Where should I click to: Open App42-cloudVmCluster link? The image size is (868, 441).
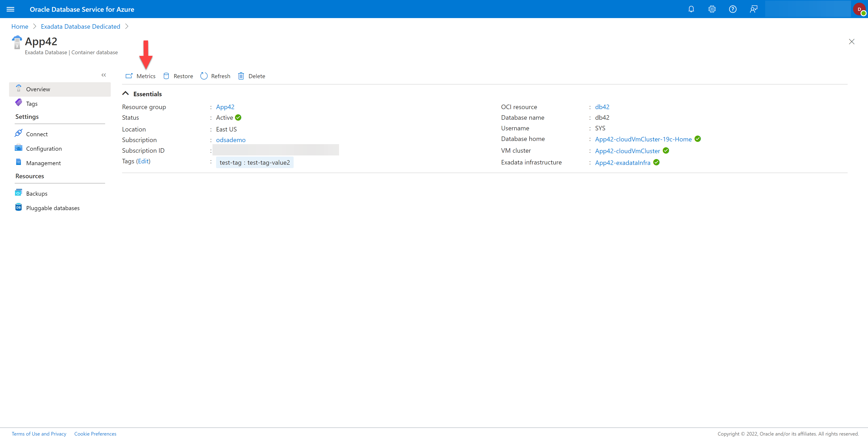pos(627,151)
